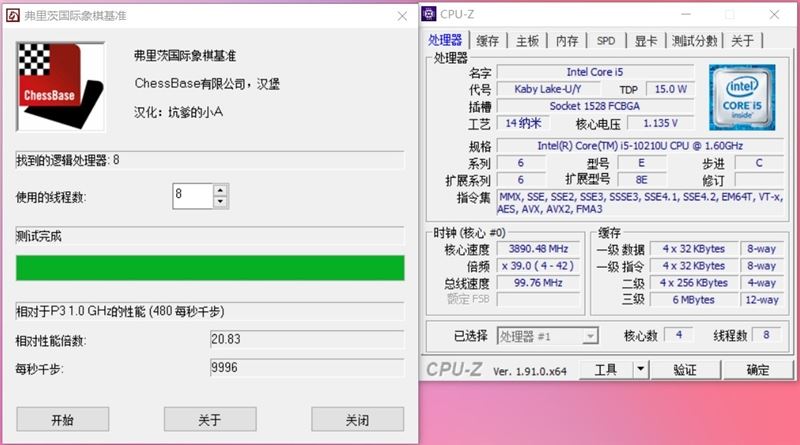Click the 测试完成 status field
800x445 pixels.
pos(210,236)
